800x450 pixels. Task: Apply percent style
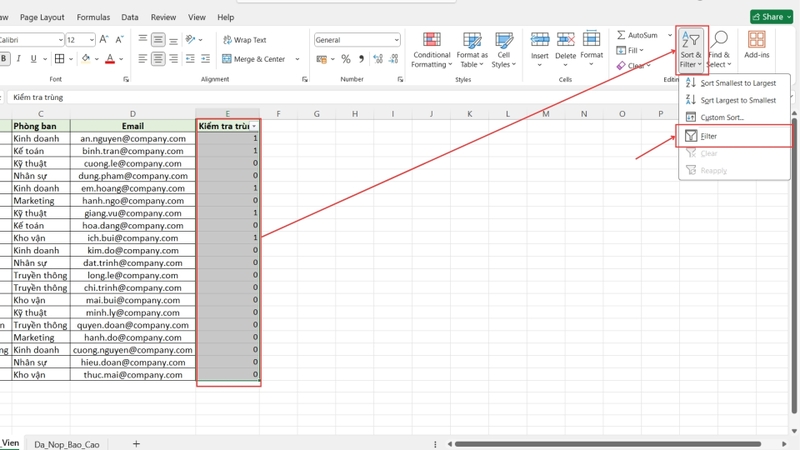click(x=345, y=59)
